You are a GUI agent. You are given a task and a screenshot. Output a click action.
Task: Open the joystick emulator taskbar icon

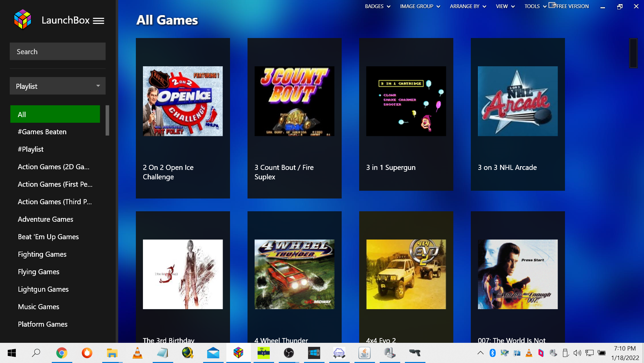click(389, 353)
